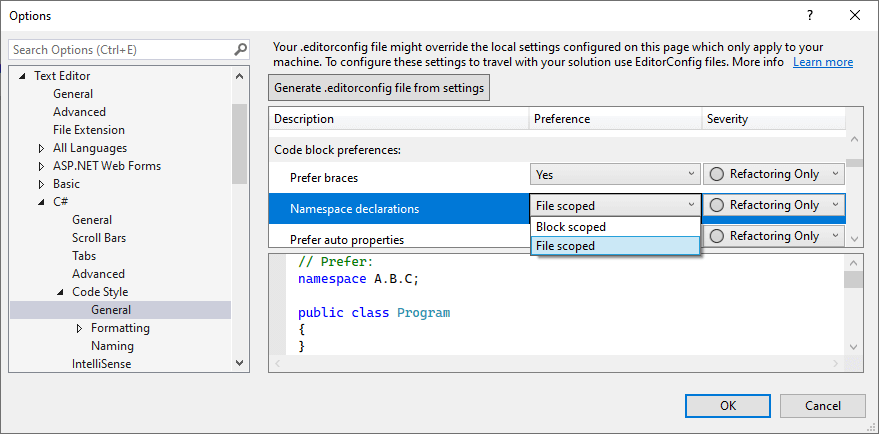
Task: Expand the All Languages tree node
Action: click(41, 148)
